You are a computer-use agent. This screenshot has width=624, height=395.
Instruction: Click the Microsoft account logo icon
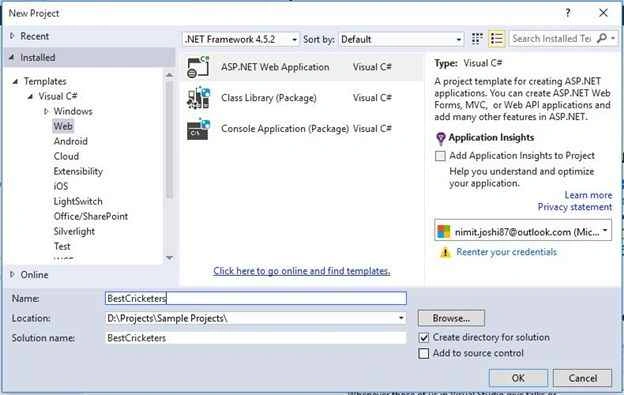[444, 232]
